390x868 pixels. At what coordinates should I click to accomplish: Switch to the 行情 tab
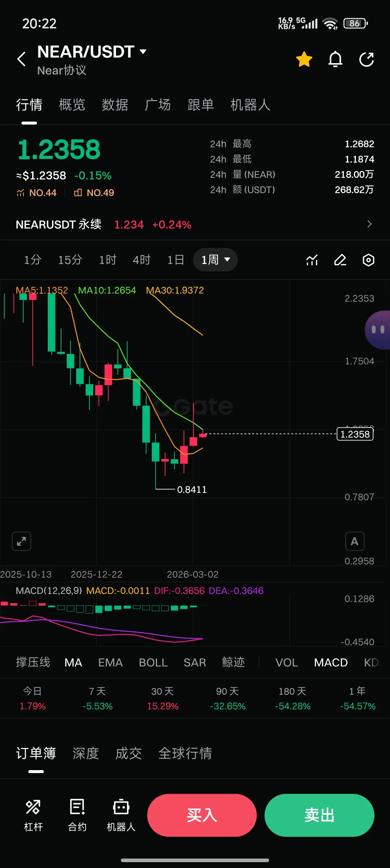[x=29, y=105]
